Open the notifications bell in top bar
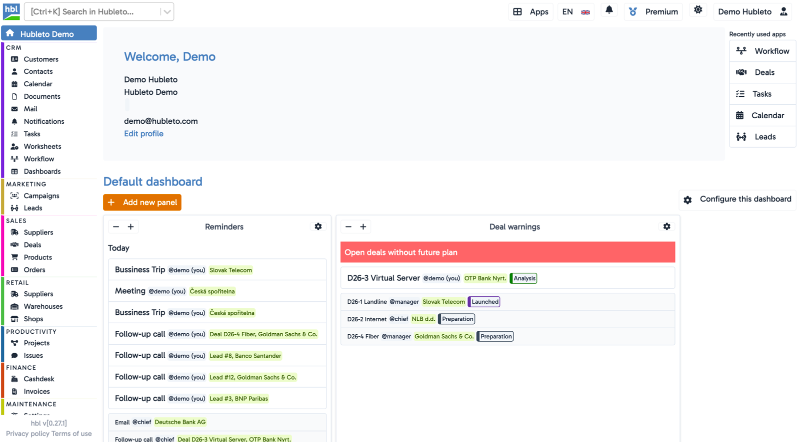The height and width of the screenshot is (442, 800). tap(609, 10)
